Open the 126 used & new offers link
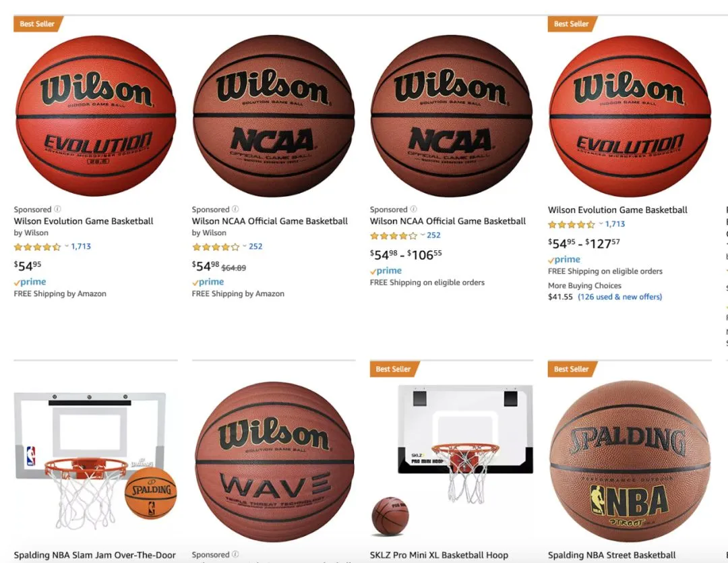Viewport: 728px width, 563px height. tap(620, 297)
